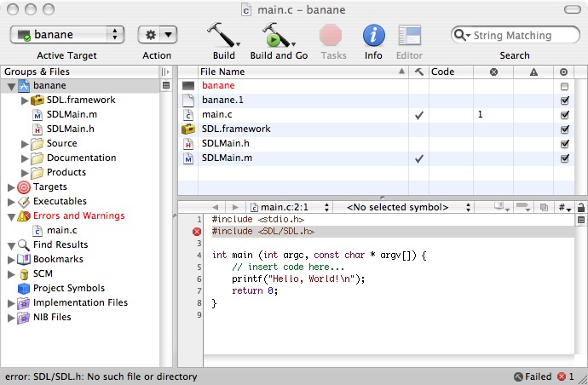
Task: Click the error count indicator in status bar
Action: coord(566,376)
